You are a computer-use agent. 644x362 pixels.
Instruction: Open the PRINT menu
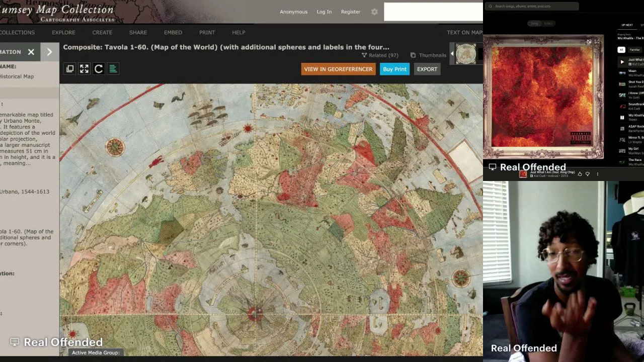(x=207, y=33)
